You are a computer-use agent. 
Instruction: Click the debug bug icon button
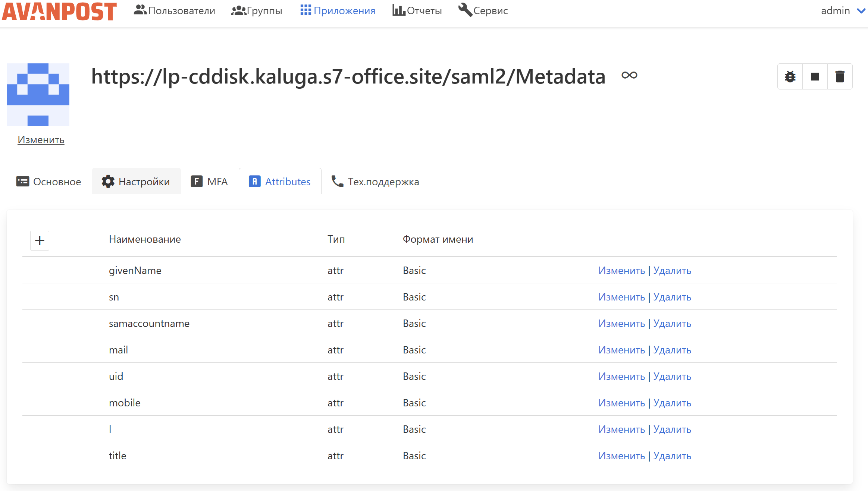click(x=790, y=77)
